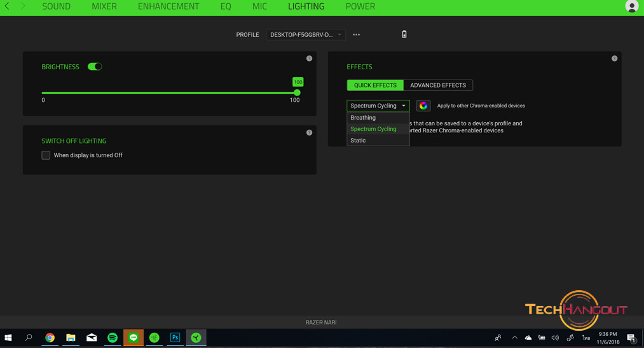This screenshot has width=644, height=348.
Task: Switch to the POWER tab
Action: pos(360,6)
